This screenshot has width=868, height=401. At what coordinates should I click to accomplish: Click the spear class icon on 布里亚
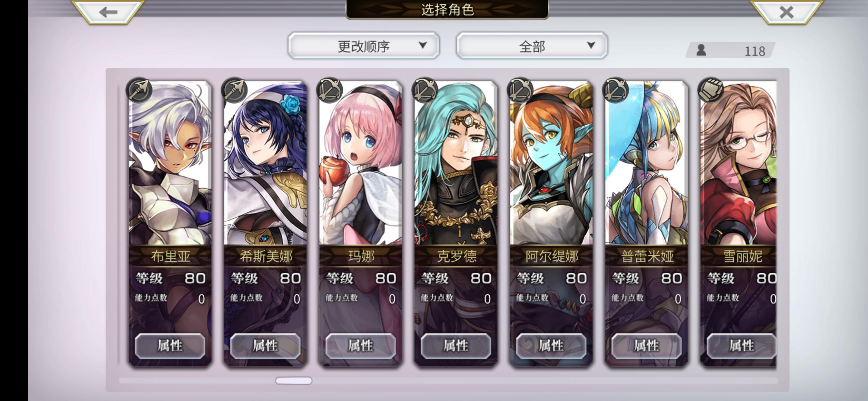click(139, 89)
